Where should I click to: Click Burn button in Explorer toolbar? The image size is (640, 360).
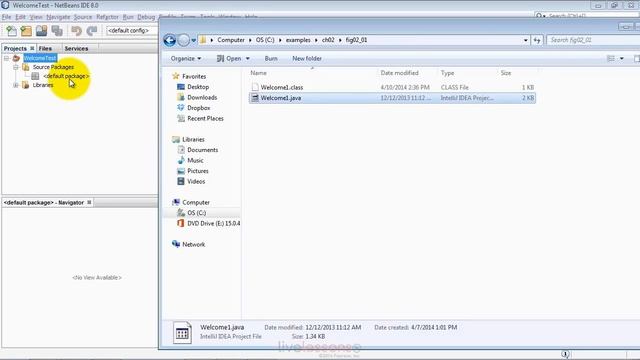pos(271,59)
